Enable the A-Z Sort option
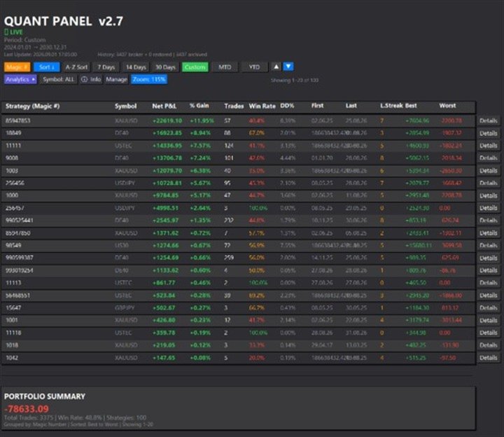 pyautogui.click(x=76, y=67)
